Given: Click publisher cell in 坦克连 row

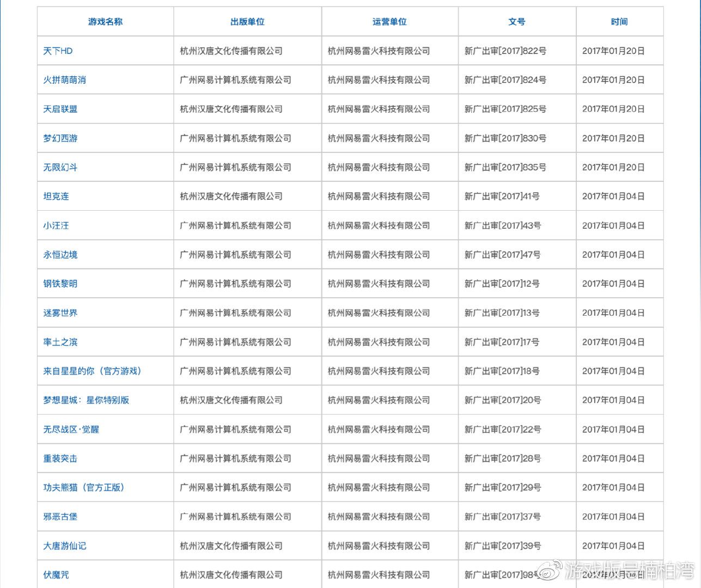Looking at the screenshot, I should point(248,197).
